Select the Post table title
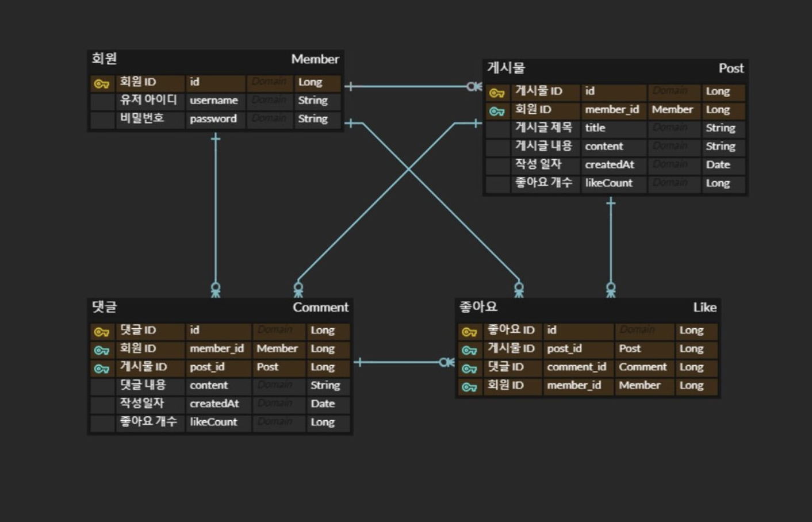This screenshot has height=522, width=812. [731, 68]
